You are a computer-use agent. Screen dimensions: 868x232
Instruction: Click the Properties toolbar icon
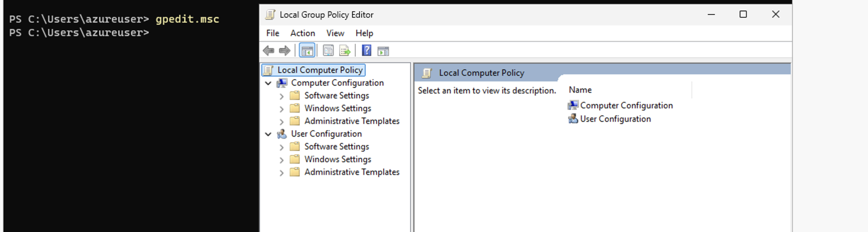[x=328, y=51]
